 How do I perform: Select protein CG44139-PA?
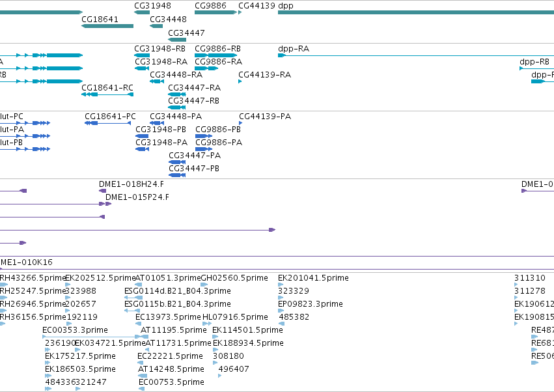pos(265,117)
